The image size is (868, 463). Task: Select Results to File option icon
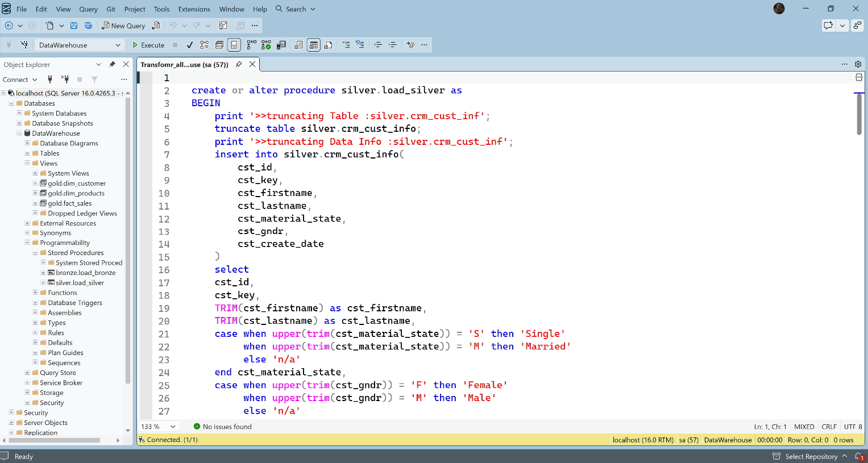[x=328, y=45]
